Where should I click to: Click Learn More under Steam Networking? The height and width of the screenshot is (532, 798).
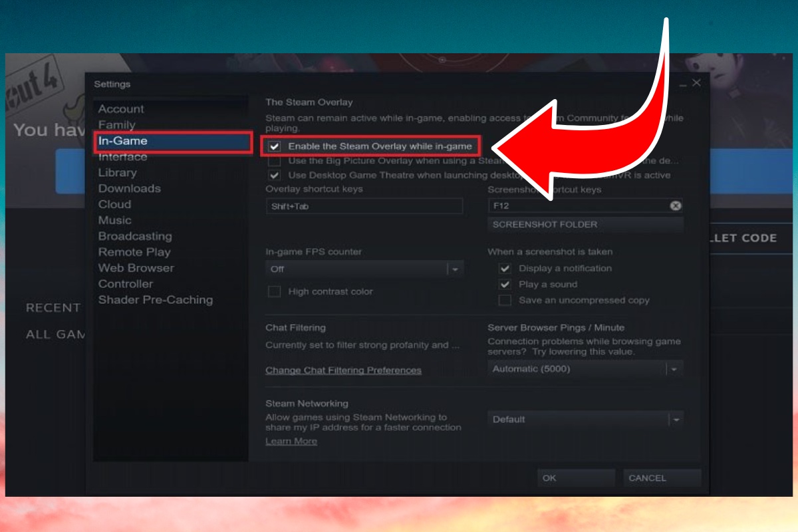pyautogui.click(x=291, y=442)
